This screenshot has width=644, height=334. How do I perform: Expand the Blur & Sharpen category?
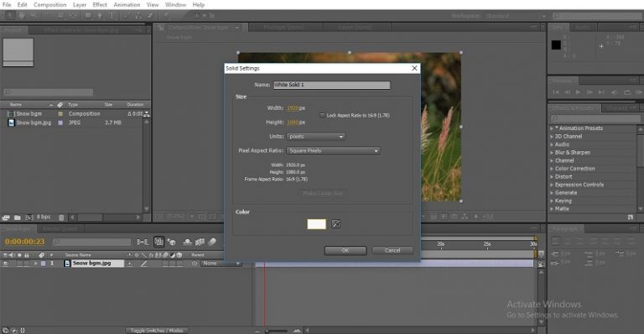tap(552, 153)
